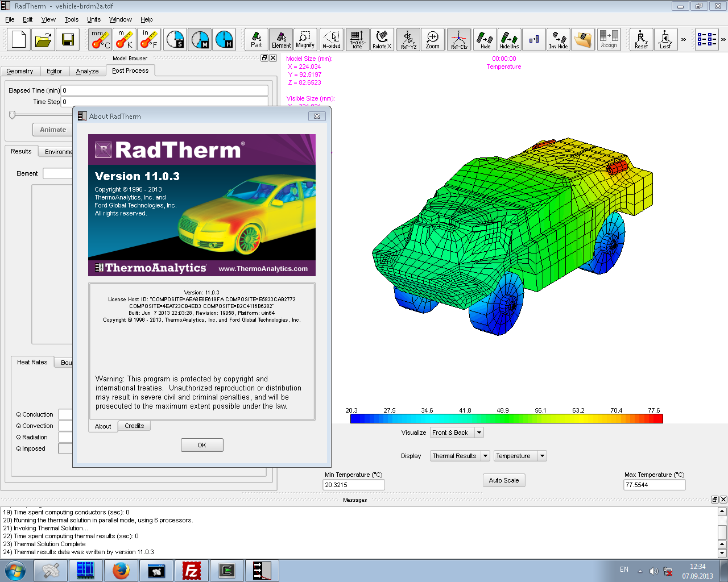Expand hidden view toolbar items chevron
The width and height of the screenshot is (728, 582).
[x=684, y=40]
